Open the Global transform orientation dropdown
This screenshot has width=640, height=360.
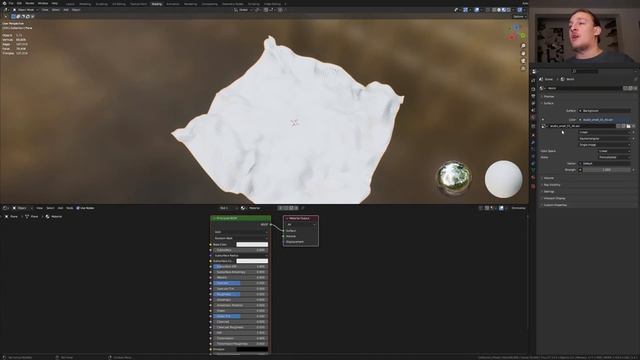(243, 10)
